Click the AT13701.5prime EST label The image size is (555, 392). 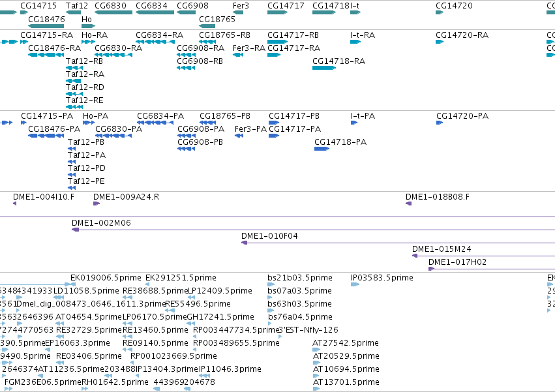click(x=346, y=382)
